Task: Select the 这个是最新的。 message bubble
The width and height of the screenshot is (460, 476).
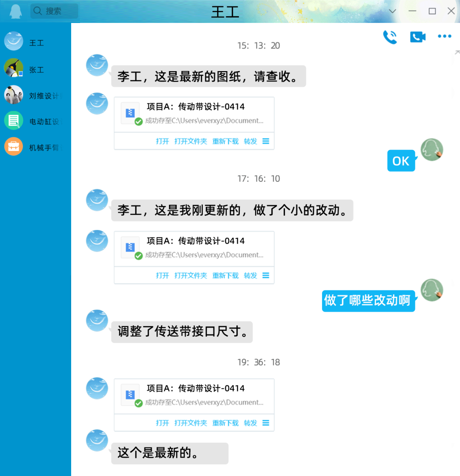Action: click(170, 453)
